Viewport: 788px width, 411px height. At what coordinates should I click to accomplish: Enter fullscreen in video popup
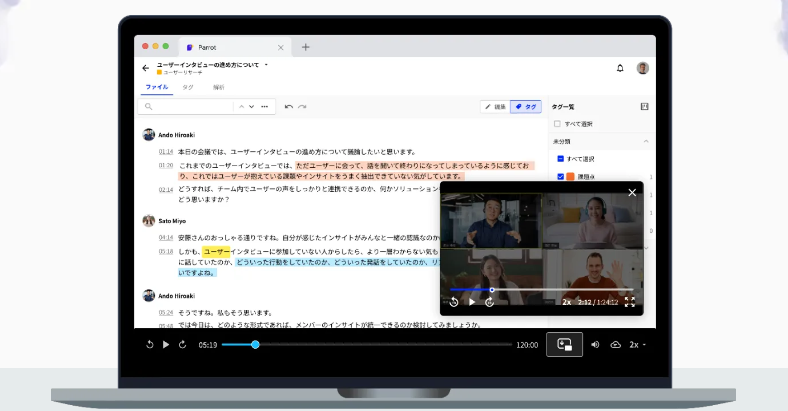(x=630, y=301)
